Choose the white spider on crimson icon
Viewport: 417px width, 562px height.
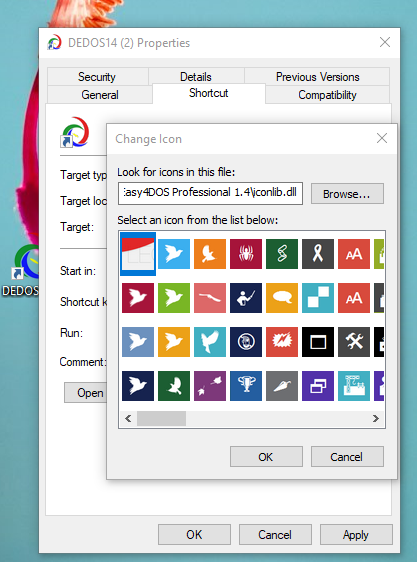coord(246,254)
